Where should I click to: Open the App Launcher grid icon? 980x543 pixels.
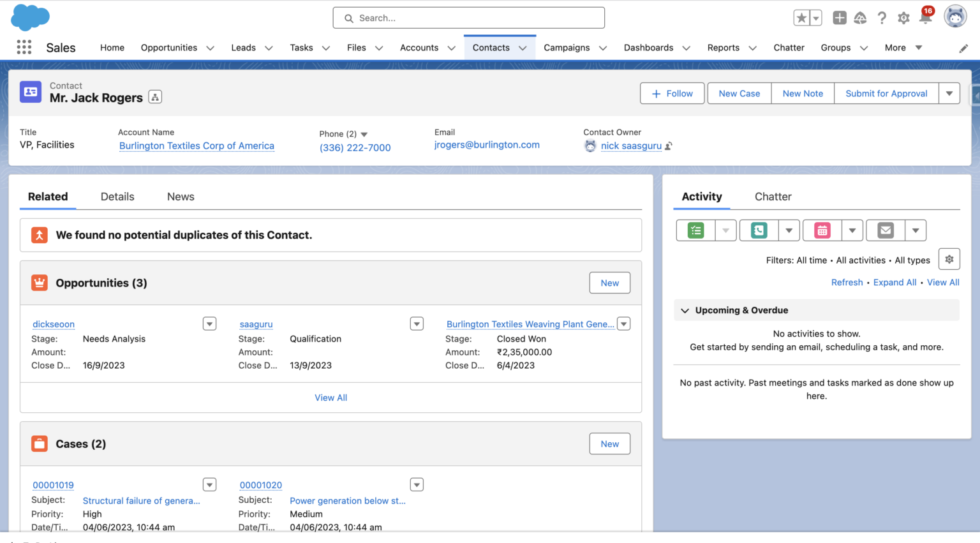click(x=24, y=47)
